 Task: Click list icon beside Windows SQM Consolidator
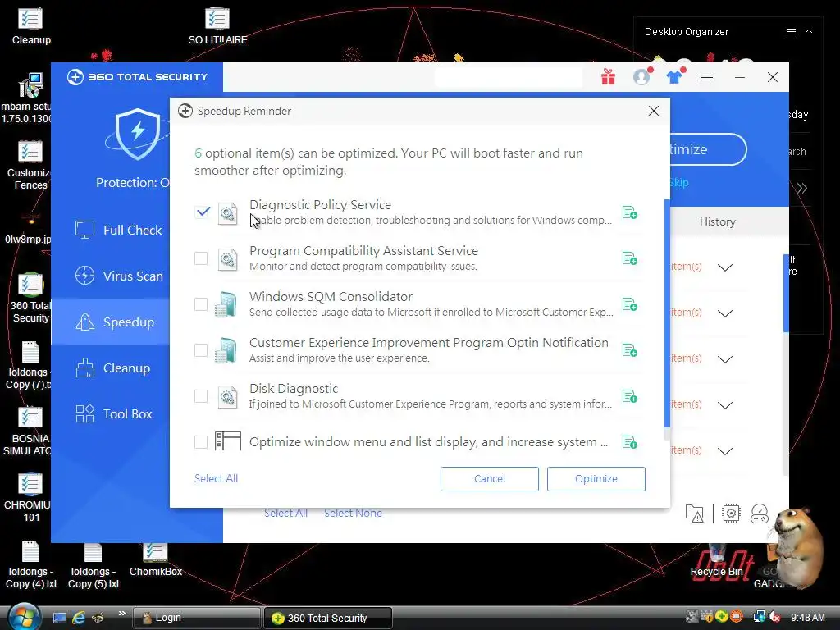click(629, 305)
